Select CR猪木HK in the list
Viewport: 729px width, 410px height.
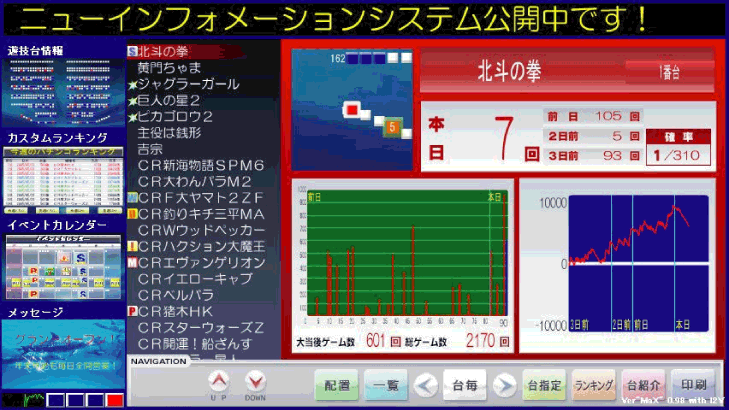click(x=175, y=311)
